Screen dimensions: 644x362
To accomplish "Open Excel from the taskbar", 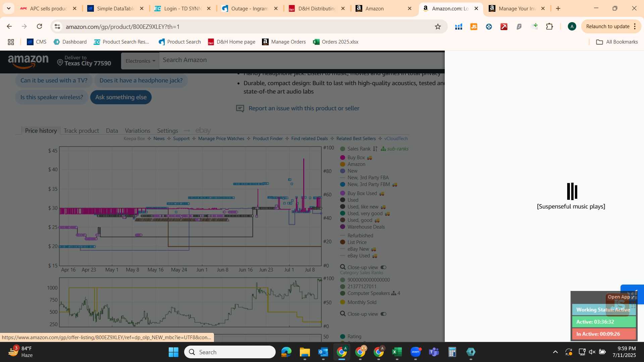I will point(397,352).
